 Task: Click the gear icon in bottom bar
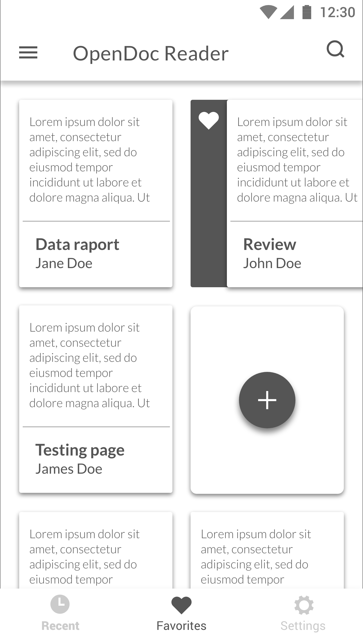(304, 605)
